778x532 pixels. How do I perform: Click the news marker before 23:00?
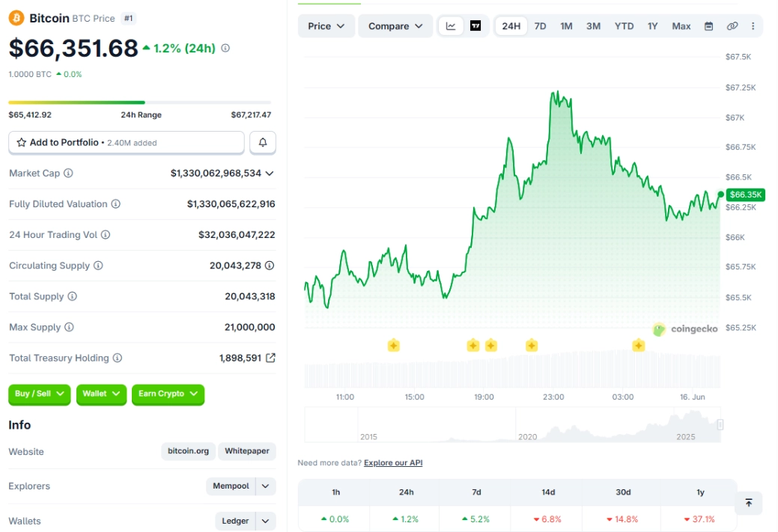(x=532, y=345)
